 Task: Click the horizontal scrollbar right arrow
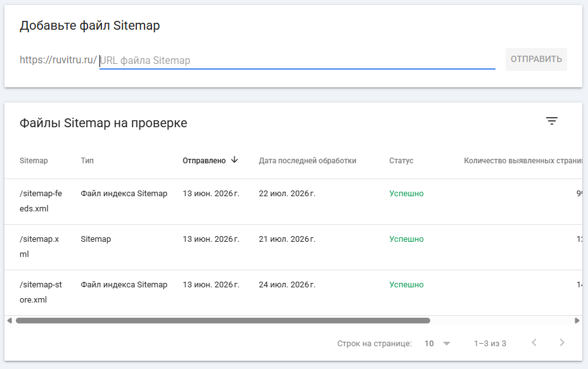click(x=577, y=321)
